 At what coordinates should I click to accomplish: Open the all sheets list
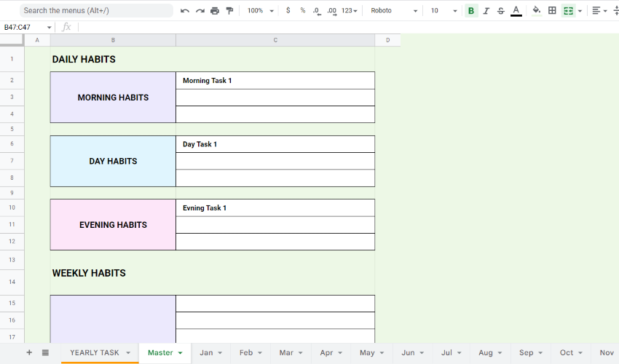45,352
